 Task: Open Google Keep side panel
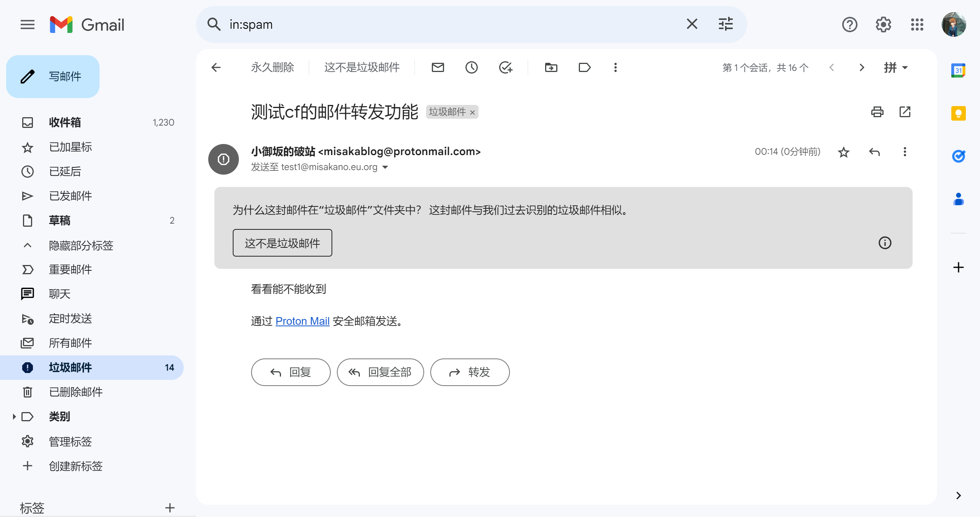pyautogui.click(x=958, y=113)
